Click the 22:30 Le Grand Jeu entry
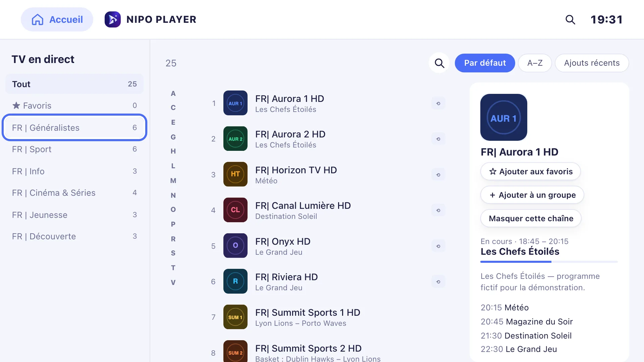The width and height of the screenshot is (644, 362). (x=519, y=349)
